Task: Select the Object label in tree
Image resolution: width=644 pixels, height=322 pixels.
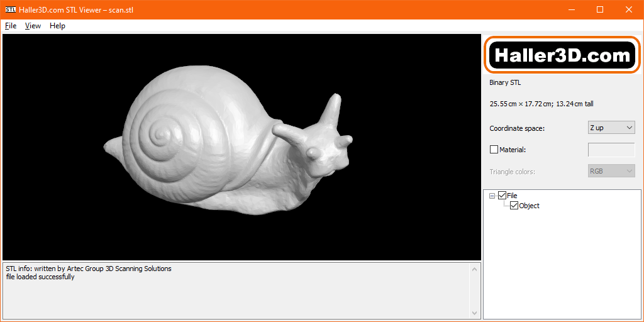Action: pos(530,206)
